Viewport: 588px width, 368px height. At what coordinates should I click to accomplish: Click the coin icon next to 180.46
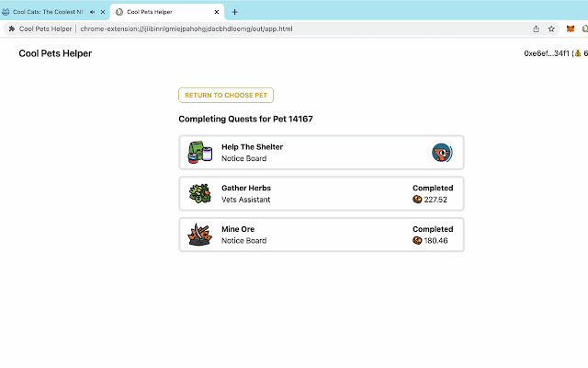click(417, 240)
